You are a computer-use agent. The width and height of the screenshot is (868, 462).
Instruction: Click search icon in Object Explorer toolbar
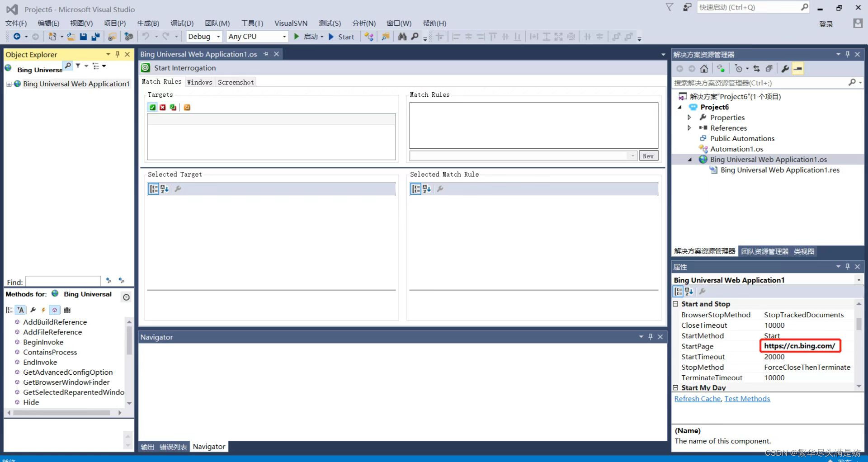tap(67, 66)
